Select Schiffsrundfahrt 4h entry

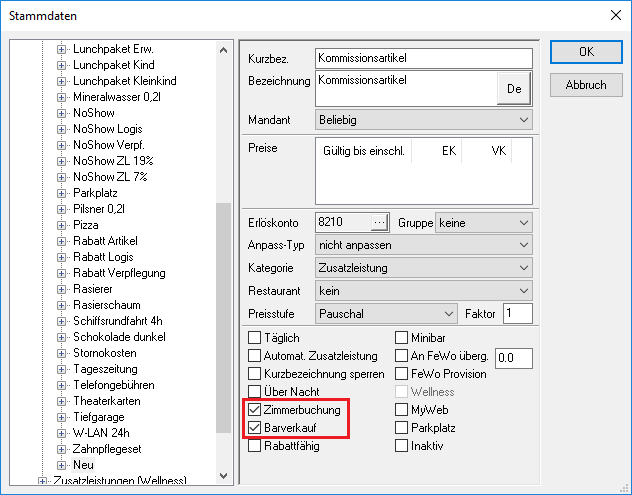point(118,321)
